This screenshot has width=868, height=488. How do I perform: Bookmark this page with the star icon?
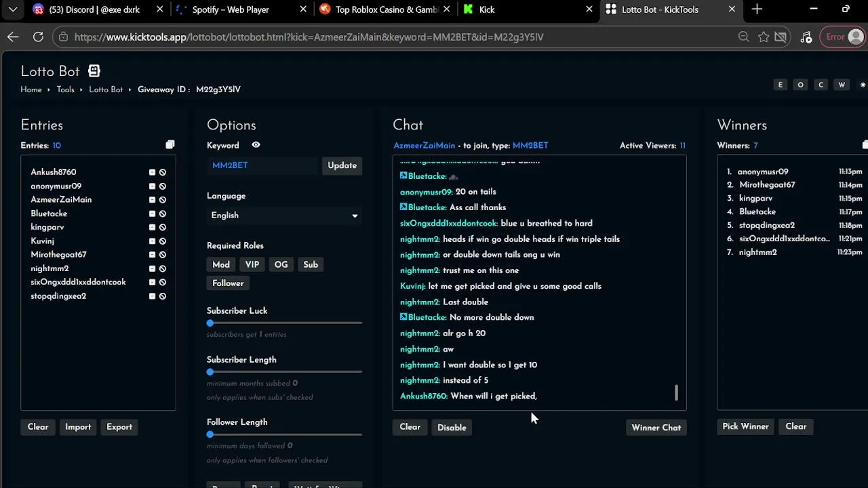tap(764, 37)
